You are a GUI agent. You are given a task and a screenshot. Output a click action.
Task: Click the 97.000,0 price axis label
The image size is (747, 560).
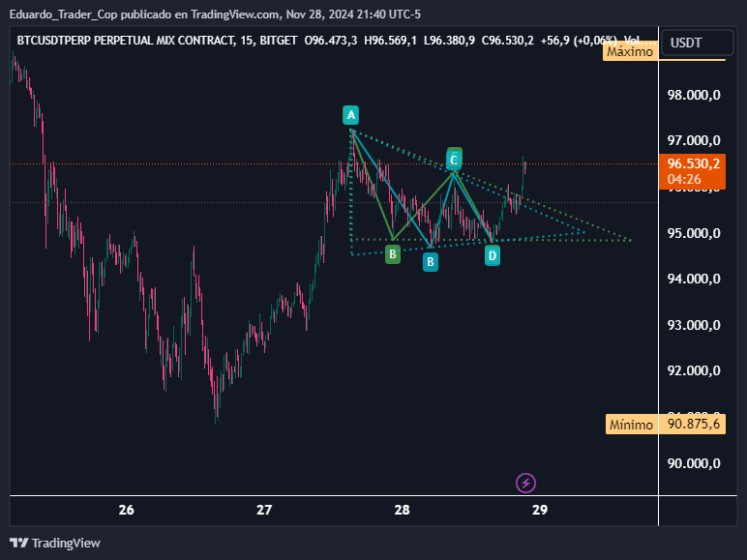coord(694,140)
